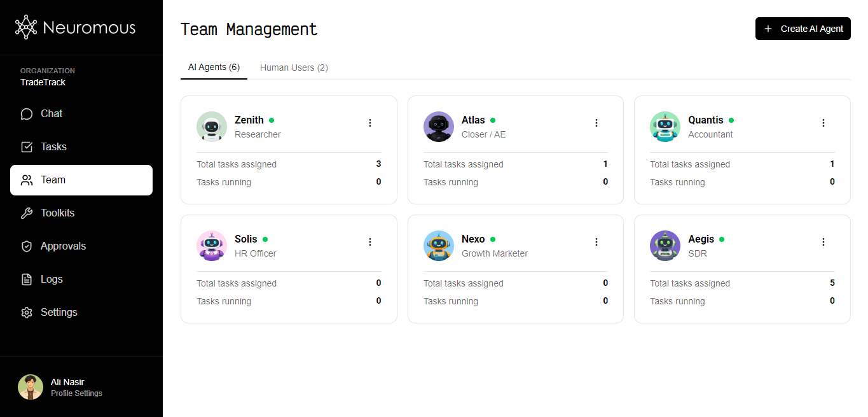Click the Quantis agent name
Image resolution: width=868 pixels, height=417 pixels.
pyautogui.click(x=706, y=120)
